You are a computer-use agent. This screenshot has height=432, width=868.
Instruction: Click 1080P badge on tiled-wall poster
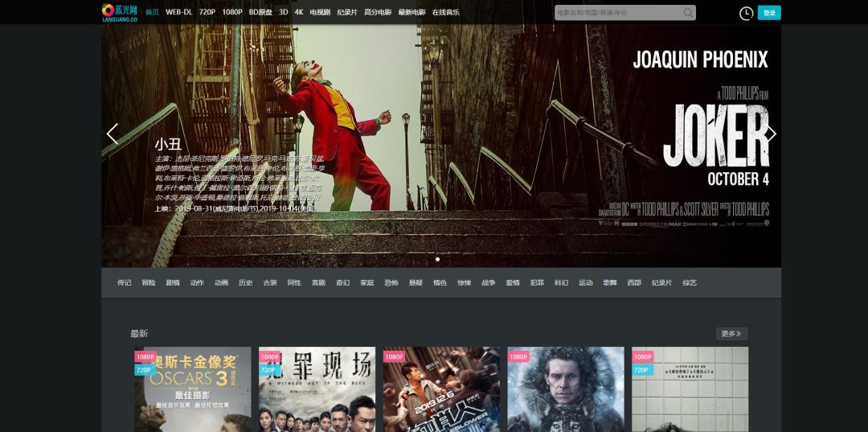pos(643,357)
